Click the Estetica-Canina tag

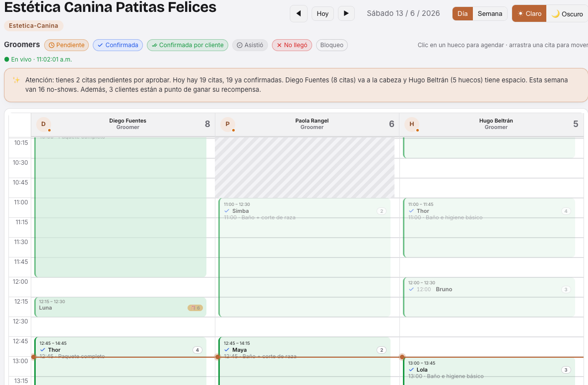(x=33, y=26)
